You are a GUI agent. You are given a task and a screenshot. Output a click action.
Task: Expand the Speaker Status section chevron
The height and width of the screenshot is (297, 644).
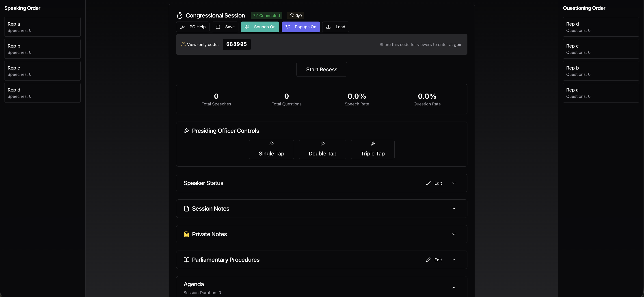pyautogui.click(x=454, y=183)
